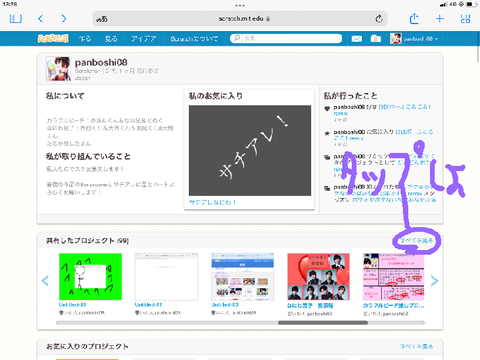Open the messages envelope icon
The width and height of the screenshot is (480, 360).
pyautogui.click(x=356, y=39)
